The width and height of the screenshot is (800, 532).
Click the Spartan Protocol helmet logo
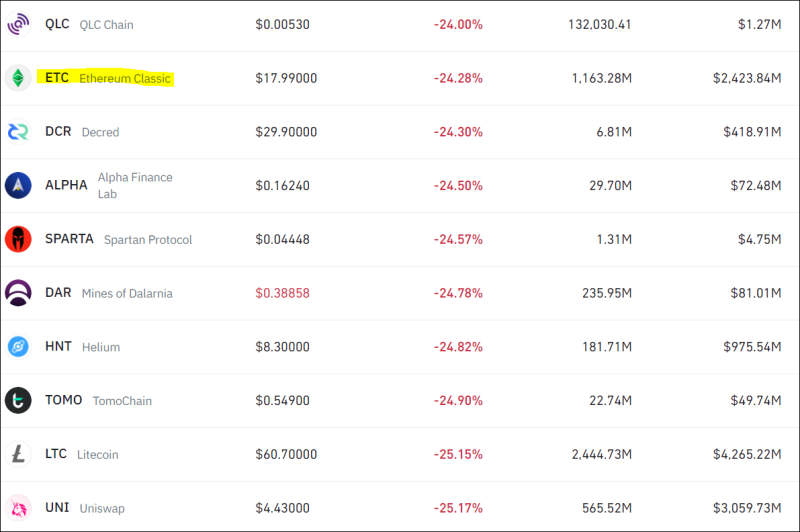[18, 239]
